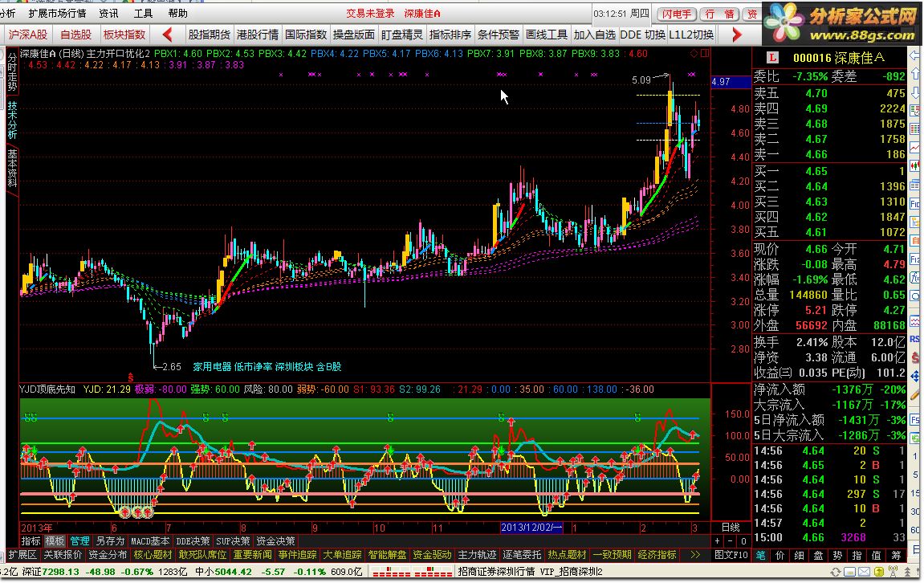The width and height of the screenshot is (924, 583).
Task: Click 条件预警 toolbar button
Action: (498, 35)
